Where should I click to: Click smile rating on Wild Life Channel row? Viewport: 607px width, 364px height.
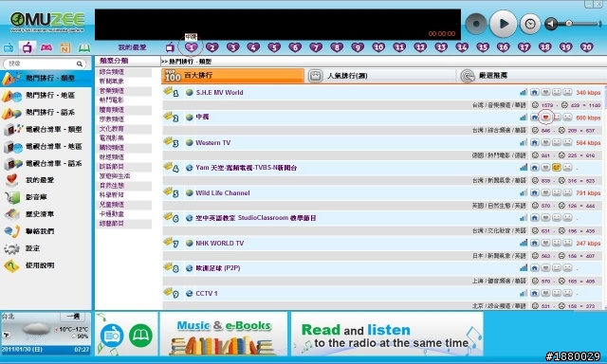557,192
